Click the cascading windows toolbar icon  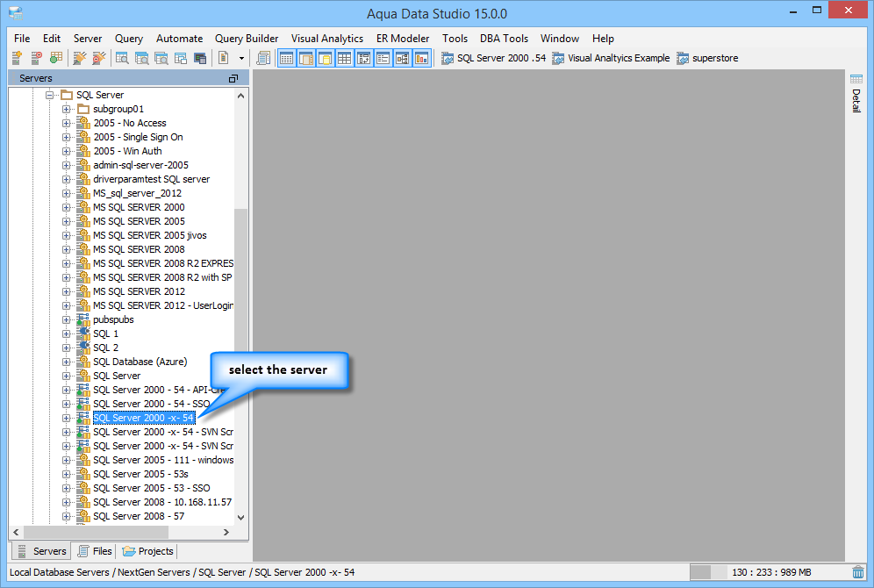181,57
